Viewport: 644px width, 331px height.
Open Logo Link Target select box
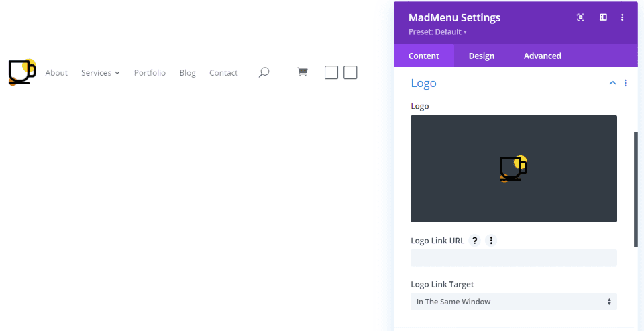click(x=513, y=302)
